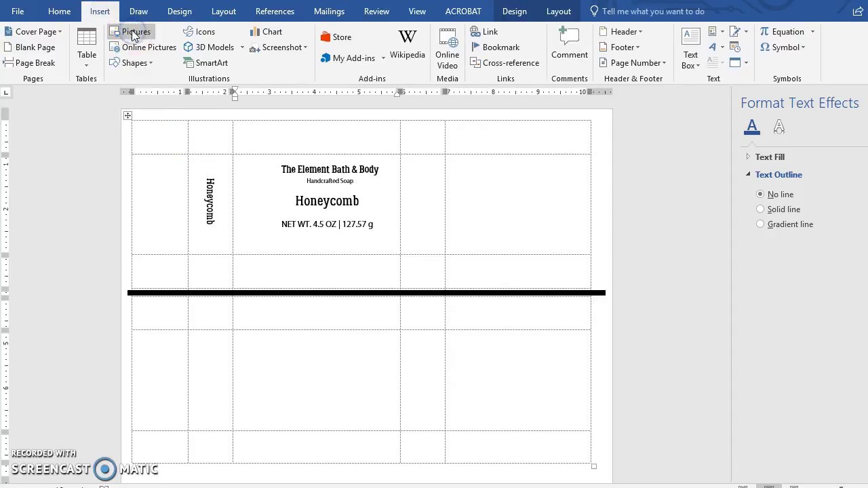Click the Tell me search box
Image resolution: width=868 pixels, height=488 pixels.
(x=646, y=12)
